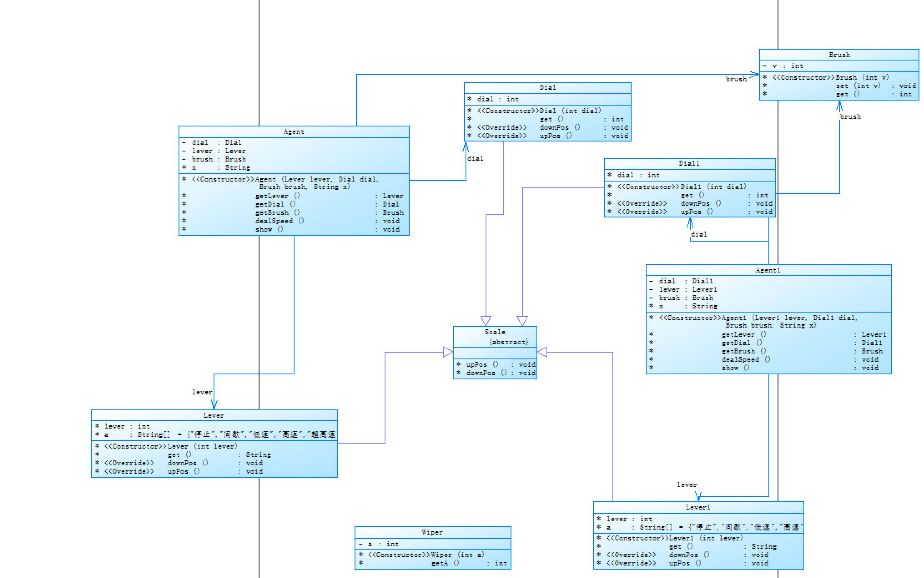Click the show() method in Agent1
924x578 pixels.
click(735, 368)
